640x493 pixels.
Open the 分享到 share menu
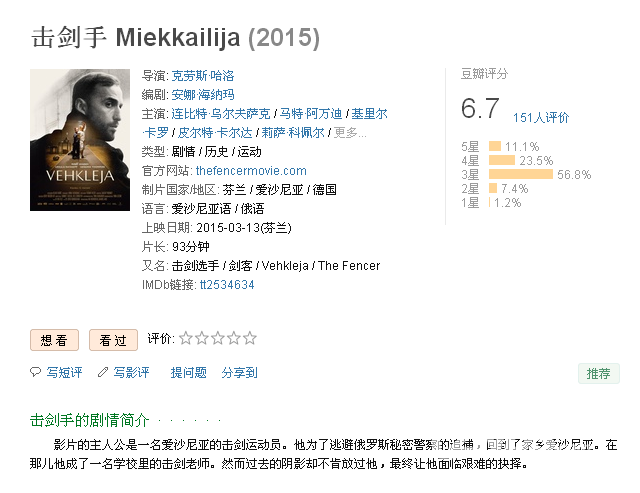(x=240, y=373)
